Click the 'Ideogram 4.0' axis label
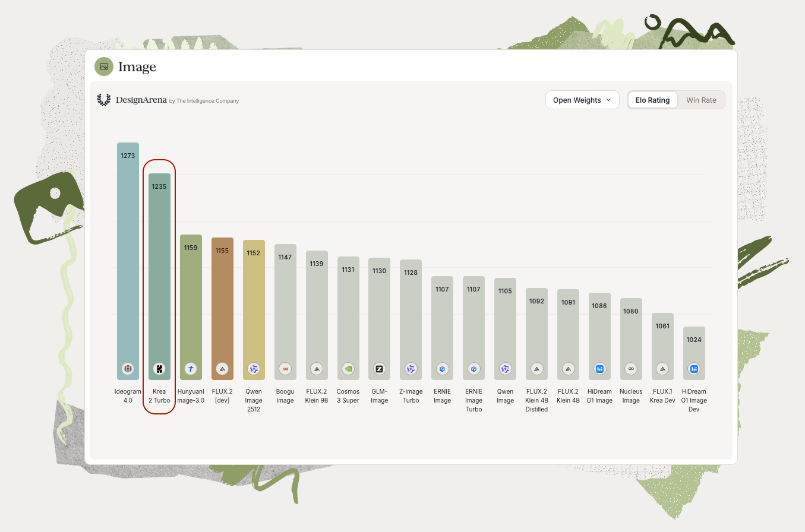This screenshot has width=805, height=532. click(x=128, y=396)
